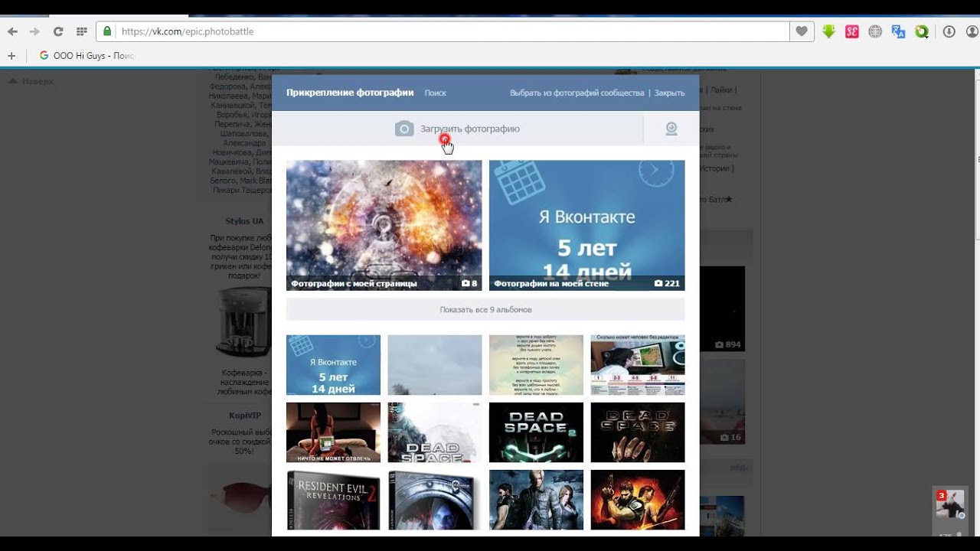Open album 'Фотографии на моей стене'
This screenshot has height=551, width=980.
point(586,225)
